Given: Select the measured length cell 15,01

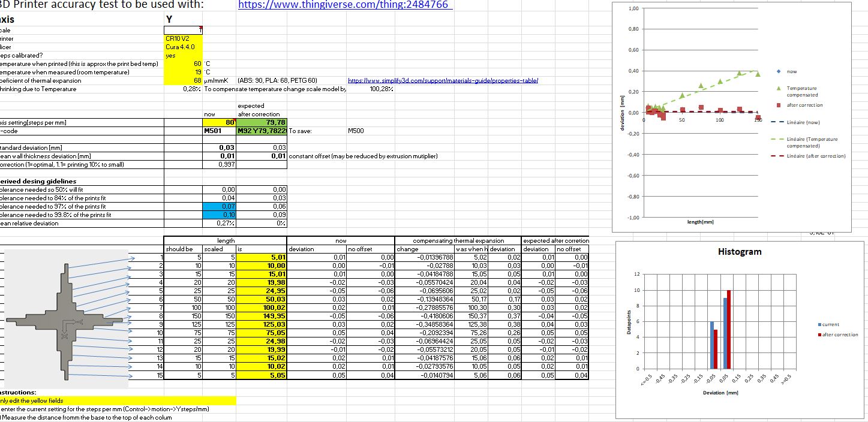Looking at the screenshot, I should tap(262, 274).
